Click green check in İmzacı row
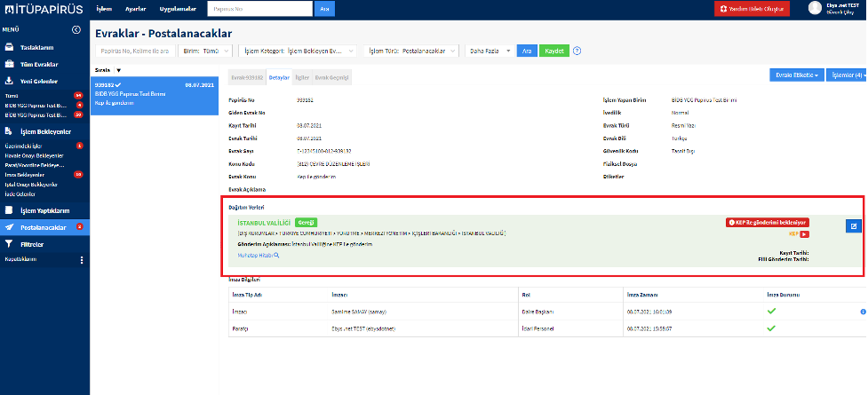The image size is (868, 395). point(771,311)
